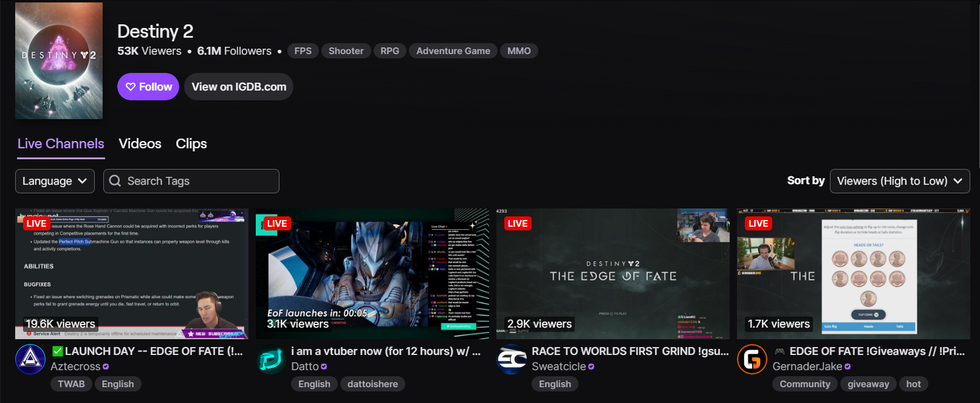The height and width of the screenshot is (403, 980).
Task: Follow the Destiny 2 category
Action: [148, 87]
